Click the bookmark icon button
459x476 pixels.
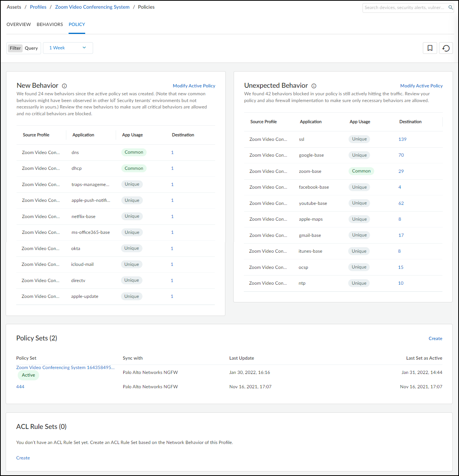tap(430, 48)
